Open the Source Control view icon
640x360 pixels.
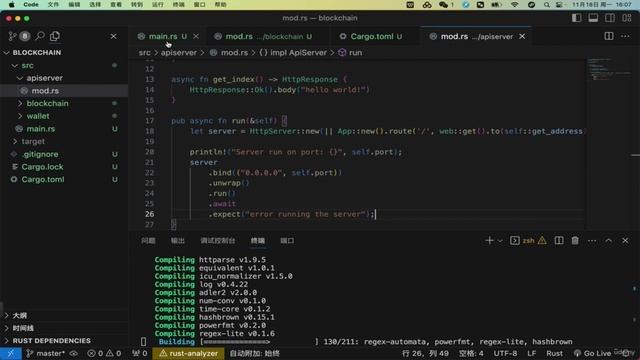point(12,36)
